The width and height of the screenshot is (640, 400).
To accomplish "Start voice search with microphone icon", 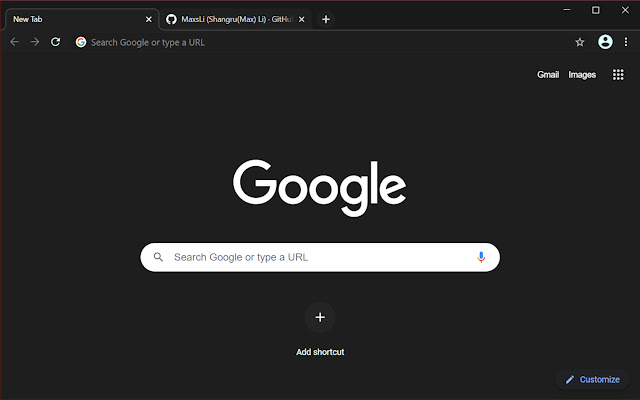I will pos(481,257).
